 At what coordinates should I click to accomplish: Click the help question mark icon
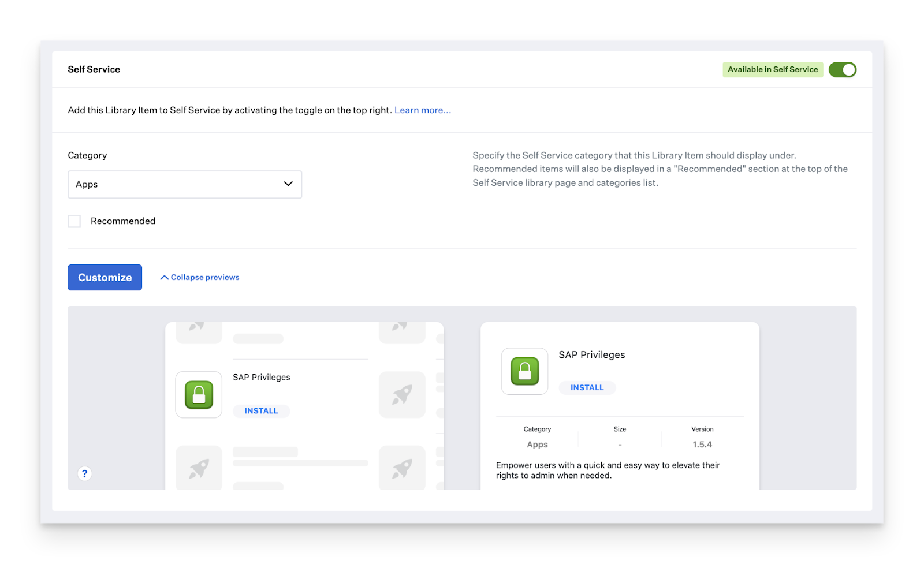click(84, 473)
